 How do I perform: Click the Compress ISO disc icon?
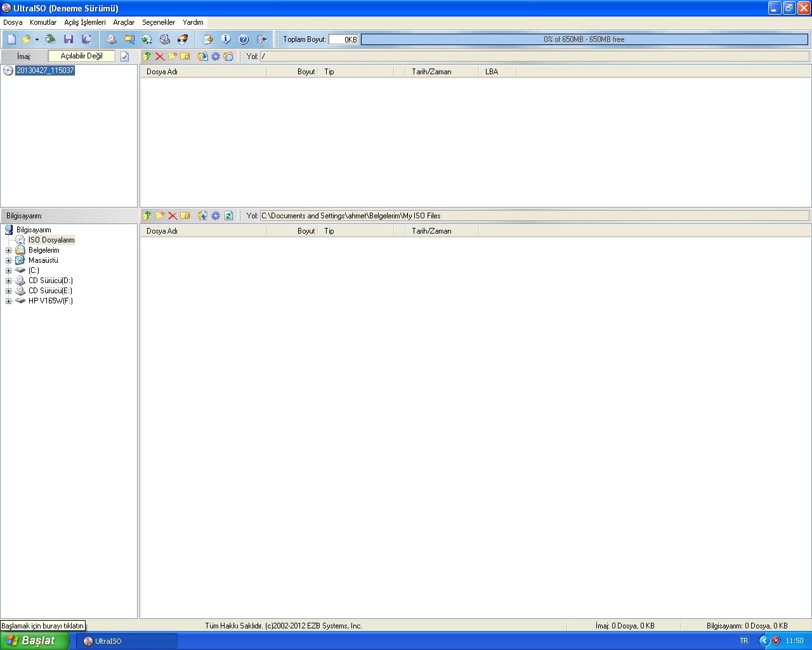147,39
